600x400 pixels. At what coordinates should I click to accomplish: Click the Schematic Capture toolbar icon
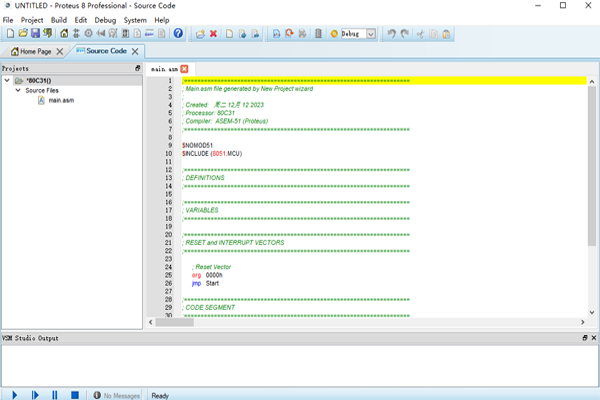[76, 34]
